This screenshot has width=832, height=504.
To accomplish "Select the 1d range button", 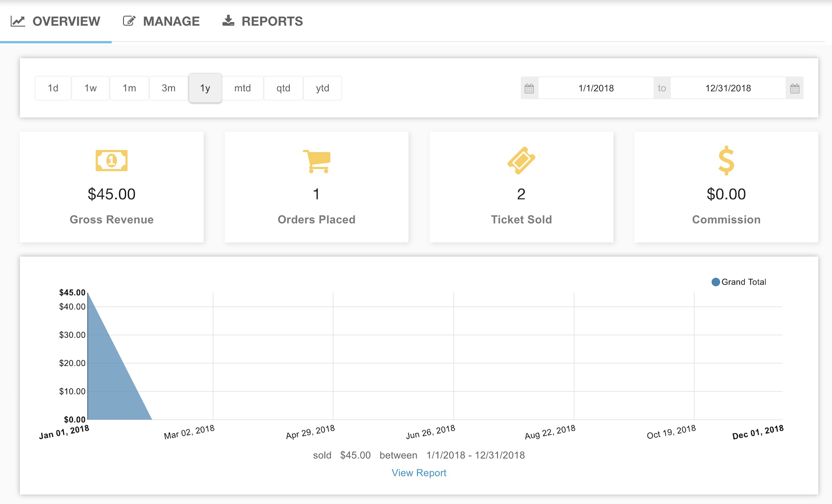I will pyautogui.click(x=53, y=88).
